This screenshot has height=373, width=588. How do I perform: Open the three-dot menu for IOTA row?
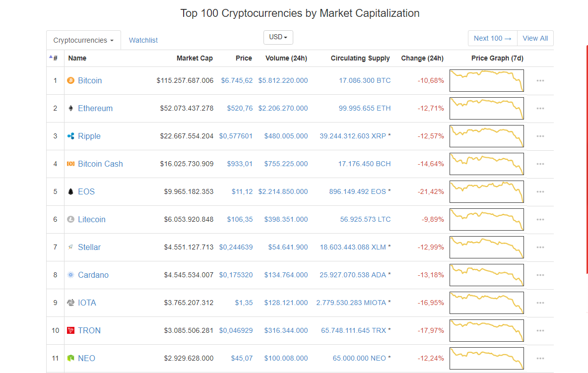coord(540,303)
